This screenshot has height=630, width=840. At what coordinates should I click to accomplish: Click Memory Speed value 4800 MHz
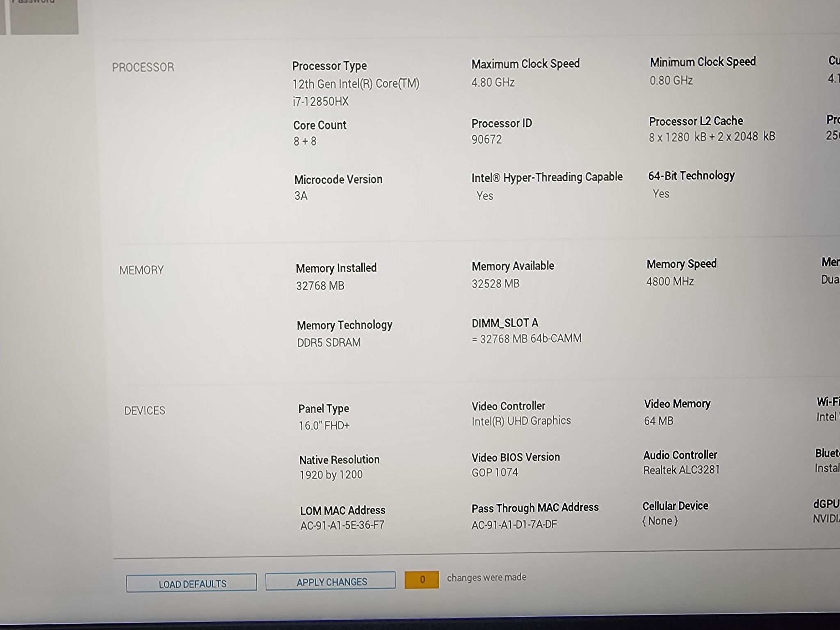(670, 281)
